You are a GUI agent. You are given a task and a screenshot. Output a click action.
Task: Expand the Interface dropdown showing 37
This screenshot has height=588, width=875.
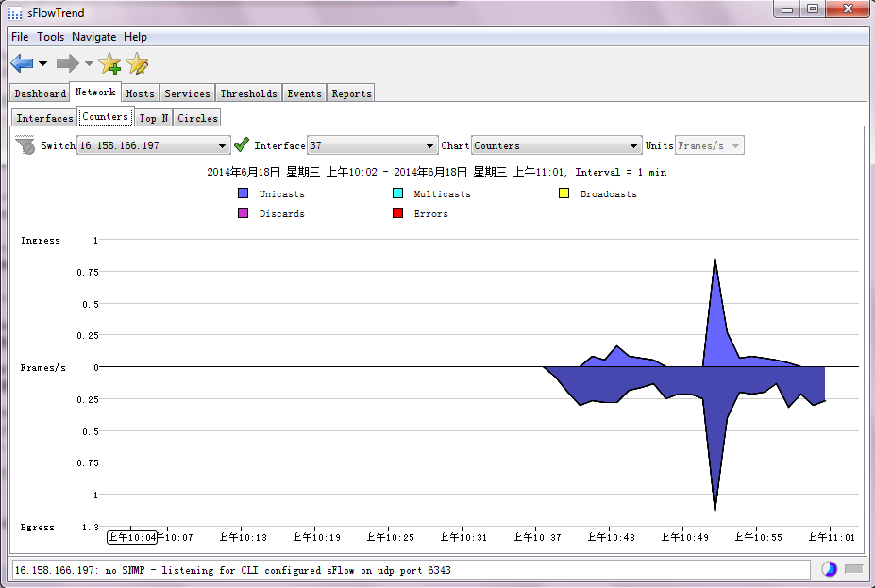point(372,145)
